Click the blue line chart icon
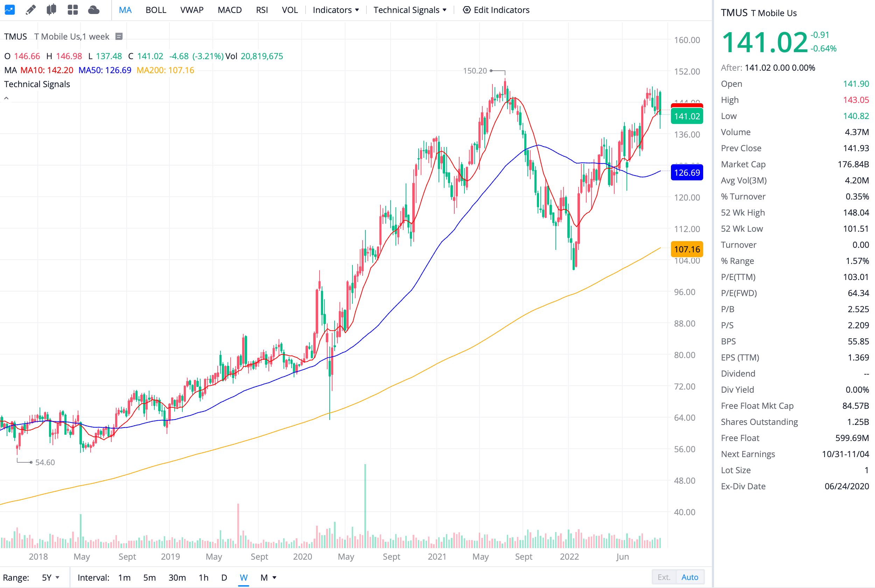Screen dimensions: 875x588 pos(10,10)
